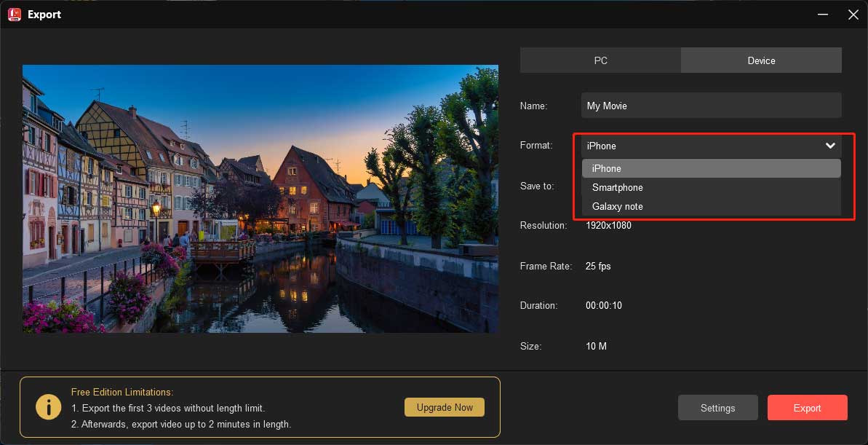Minimize the Export window

(823, 15)
